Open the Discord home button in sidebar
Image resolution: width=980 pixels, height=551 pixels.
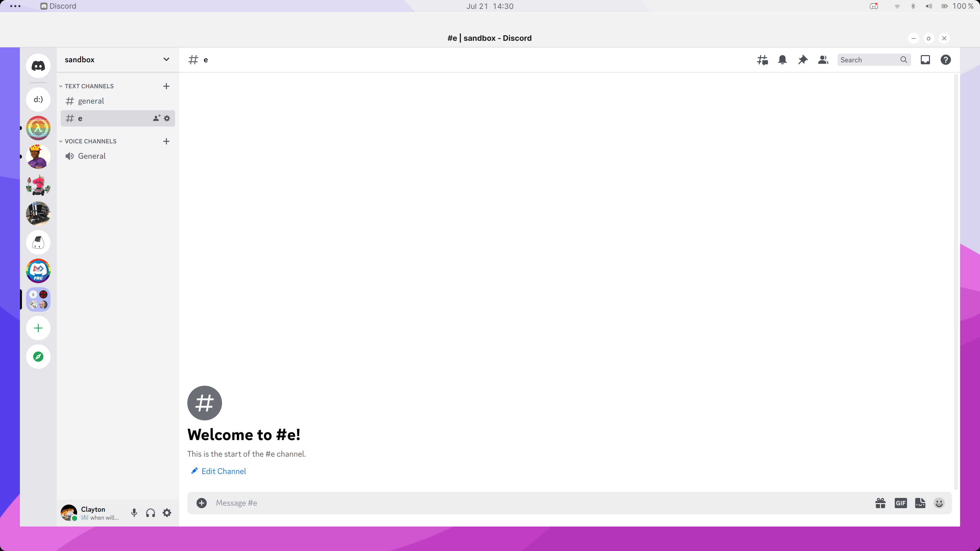tap(38, 65)
